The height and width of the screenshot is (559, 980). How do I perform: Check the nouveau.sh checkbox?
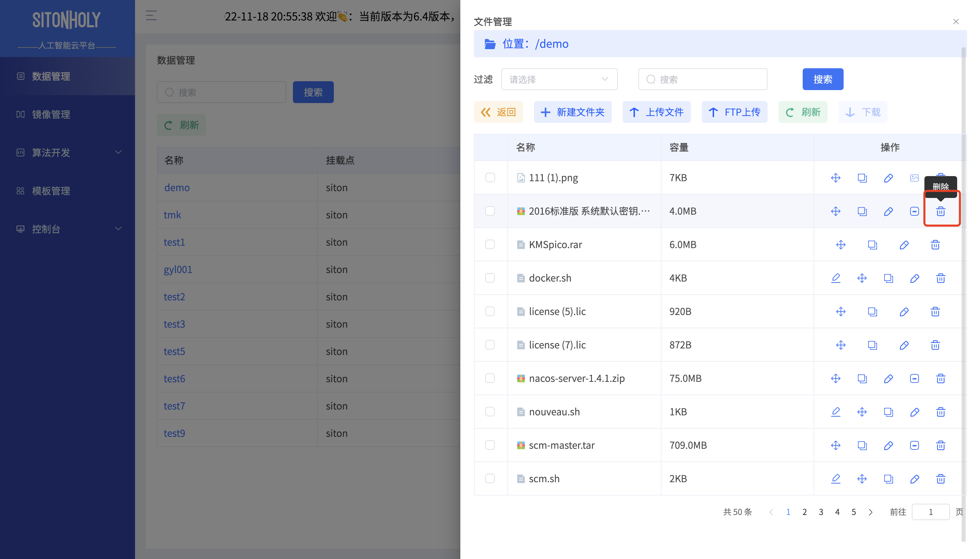tap(490, 411)
